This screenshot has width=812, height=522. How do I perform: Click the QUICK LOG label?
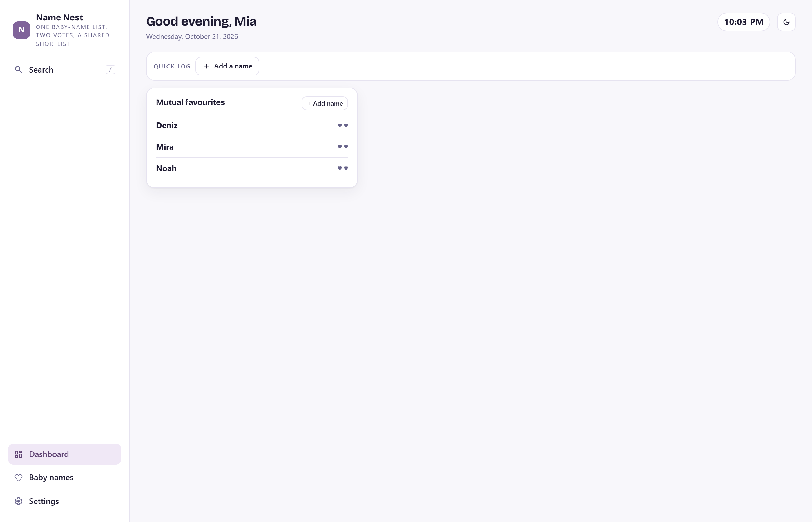(172, 66)
